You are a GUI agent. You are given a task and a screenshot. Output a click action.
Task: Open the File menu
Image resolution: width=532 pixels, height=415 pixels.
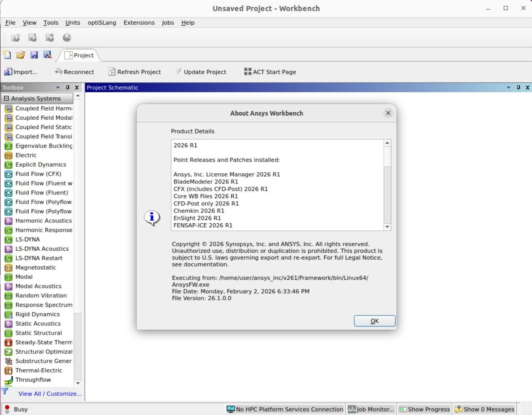pos(10,23)
